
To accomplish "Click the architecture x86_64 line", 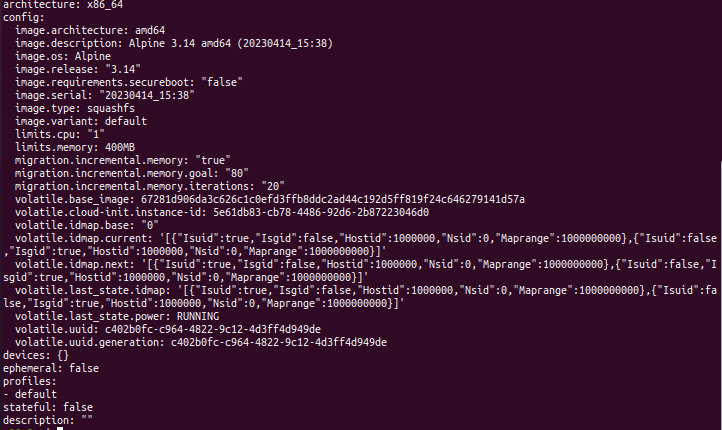I will coord(63,5).
